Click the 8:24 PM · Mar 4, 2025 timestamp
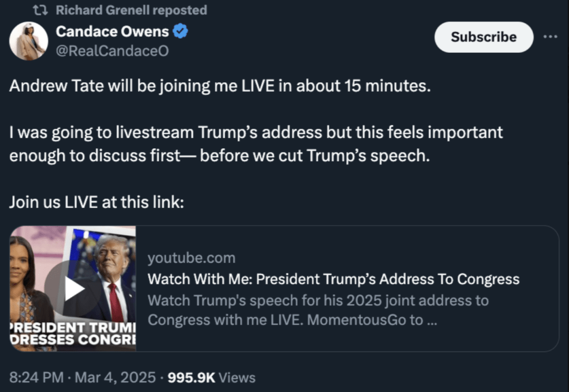 pos(82,378)
